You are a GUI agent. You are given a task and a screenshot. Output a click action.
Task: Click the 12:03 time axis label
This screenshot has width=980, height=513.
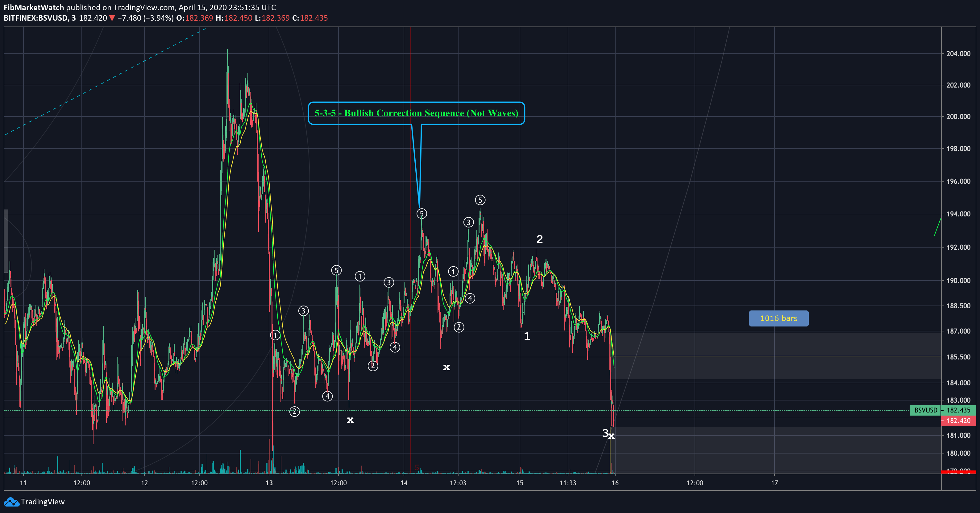coord(458,483)
